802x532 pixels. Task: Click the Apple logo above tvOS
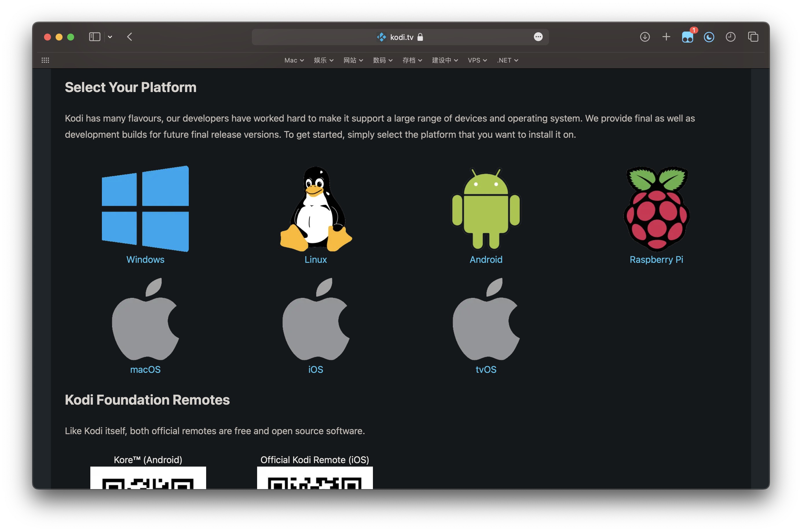pos(486,319)
